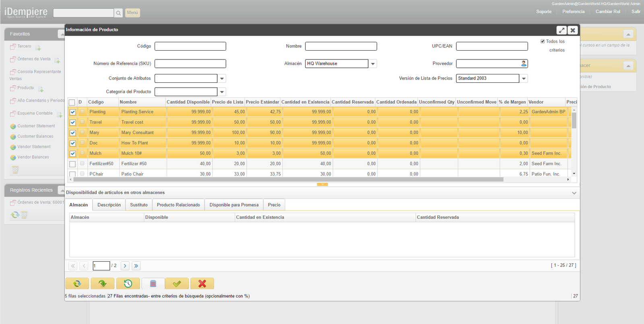This screenshot has height=324, width=644.
Task: Jump to last page of results
Action: tap(136, 266)
